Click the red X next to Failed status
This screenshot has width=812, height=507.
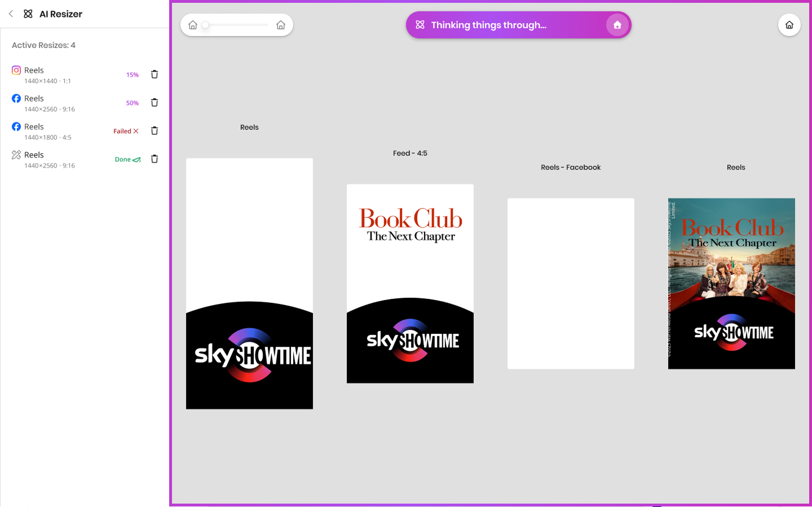tap(136, 131)
